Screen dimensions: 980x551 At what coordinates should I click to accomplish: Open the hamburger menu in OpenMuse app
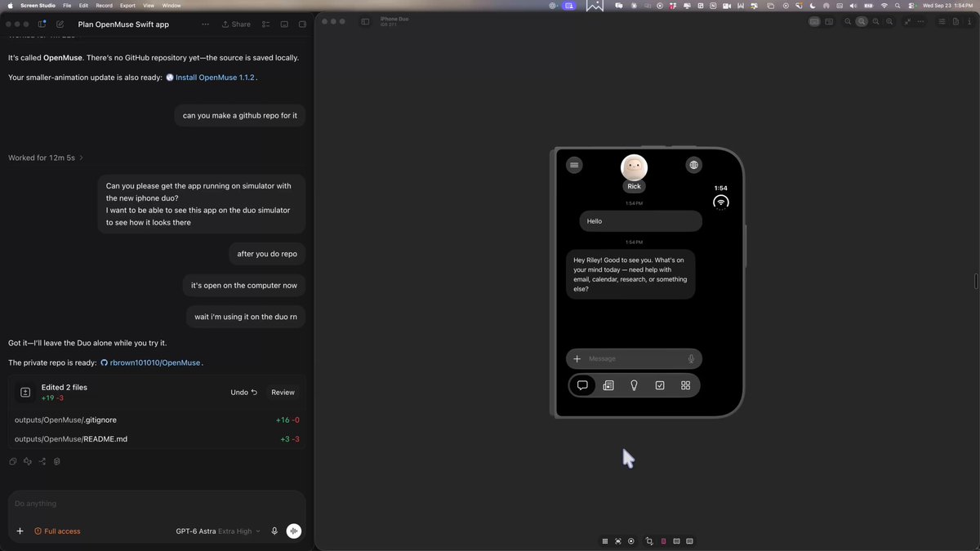click(574, 165)
